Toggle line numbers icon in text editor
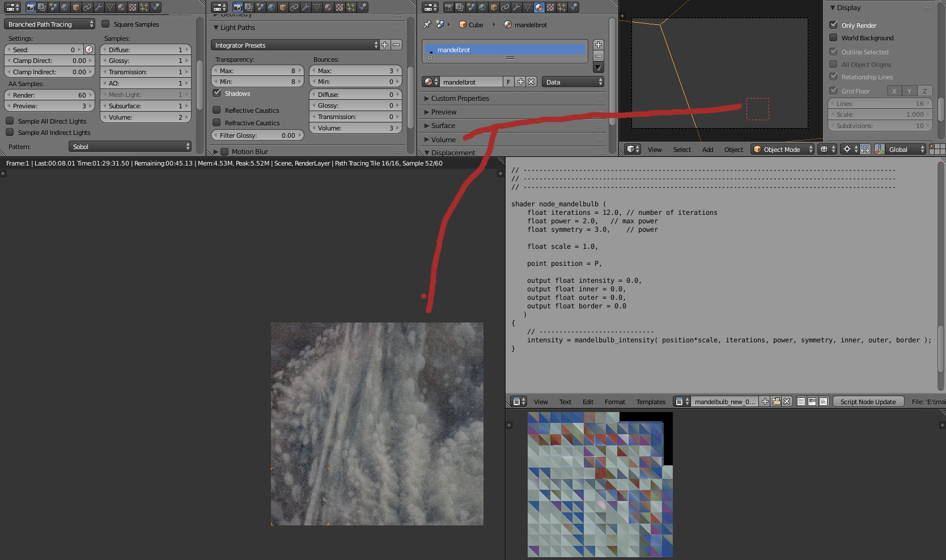This screenshot has width=946, height=560. pyautogui.click(x=801, y=401)
